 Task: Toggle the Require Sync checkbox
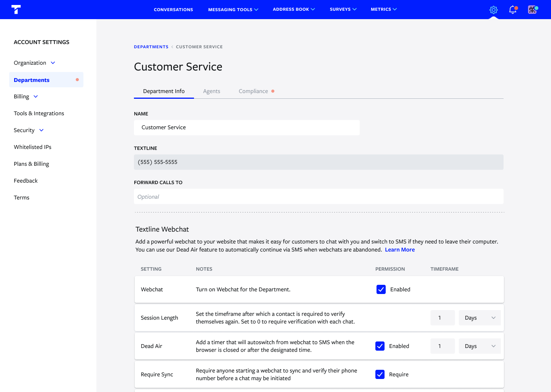coord(380,374)
